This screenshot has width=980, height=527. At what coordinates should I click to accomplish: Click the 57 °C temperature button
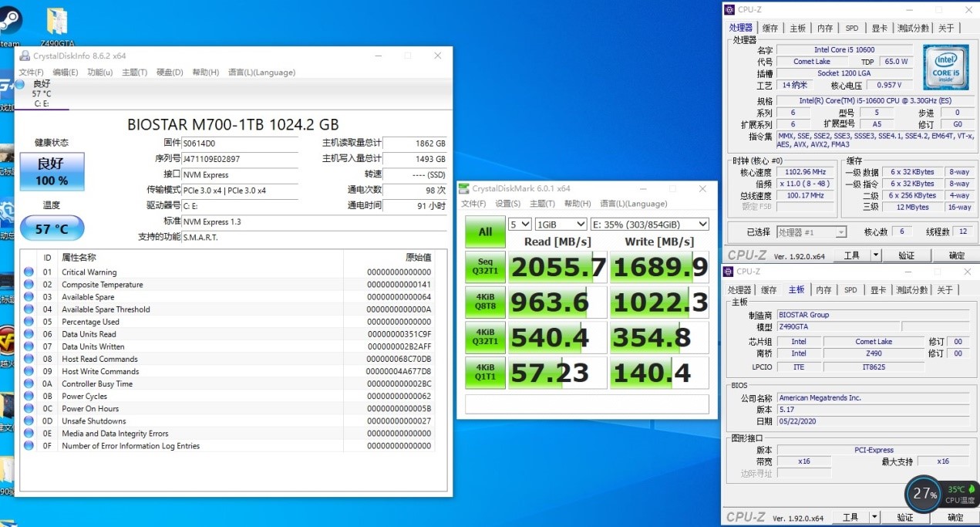52,228
